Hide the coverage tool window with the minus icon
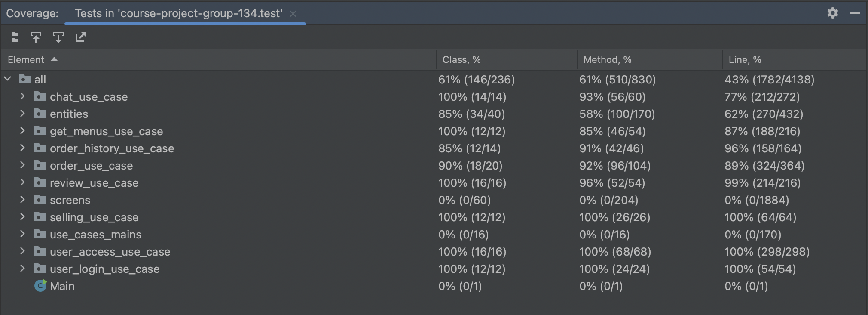Viewport: 868px width, 315px height. [x=855, y=13]
